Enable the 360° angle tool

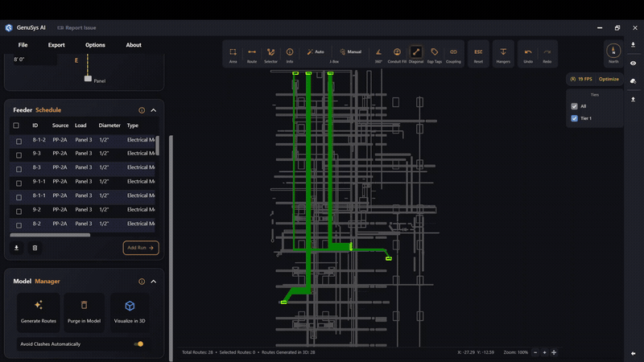(x=378, y=55)
